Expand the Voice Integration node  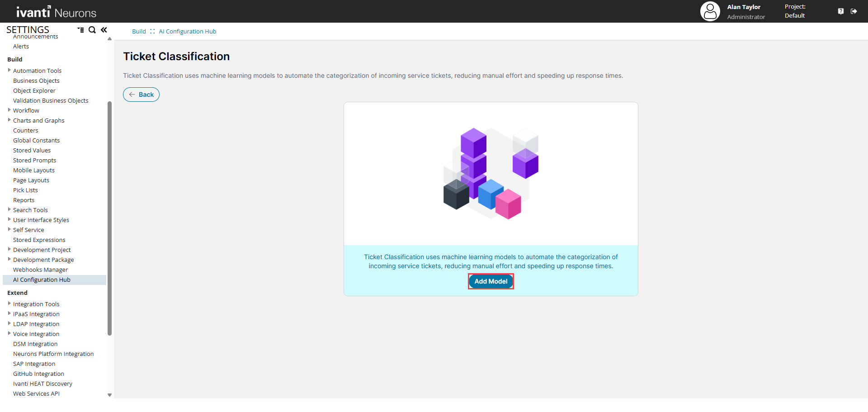pyautogui.click(x=9, y=333)
